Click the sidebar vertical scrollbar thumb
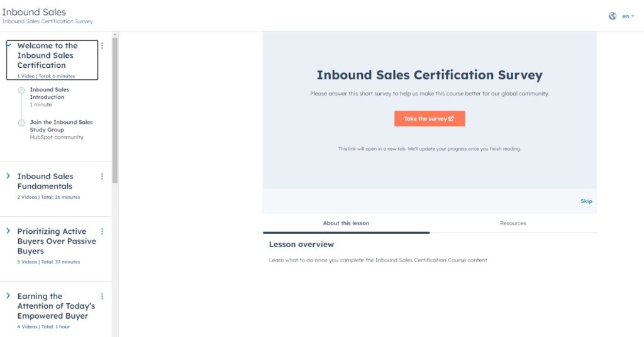 [115, 110]
